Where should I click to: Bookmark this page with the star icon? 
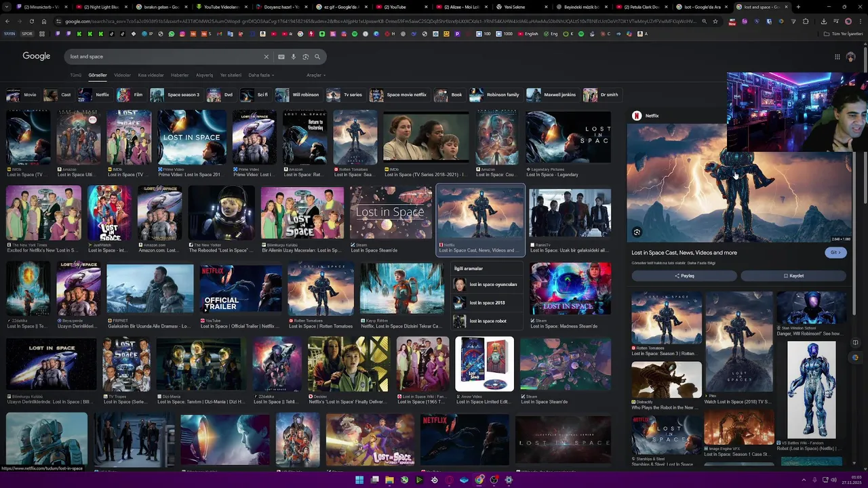pyautogui.click(x=715, y=21)
